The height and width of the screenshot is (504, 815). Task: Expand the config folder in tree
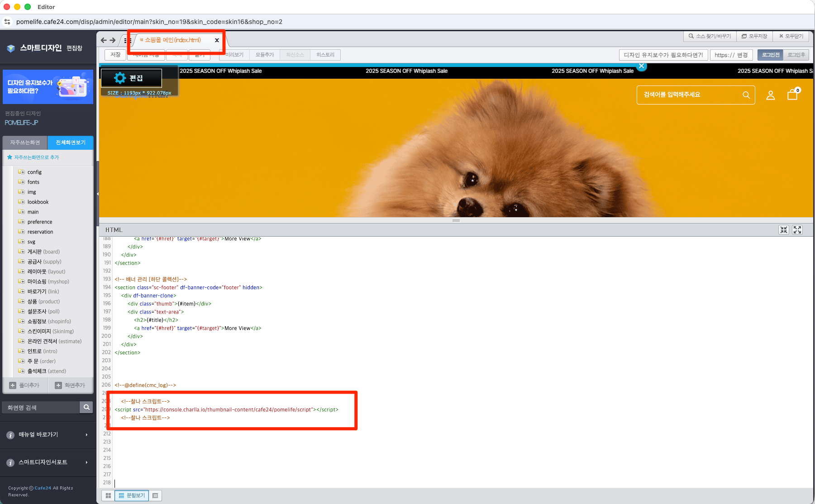tap(22, 172)
